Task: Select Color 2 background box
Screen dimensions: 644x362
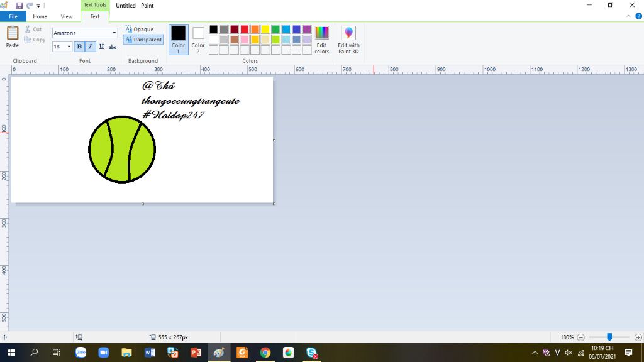Action: (x=198, y=40)
